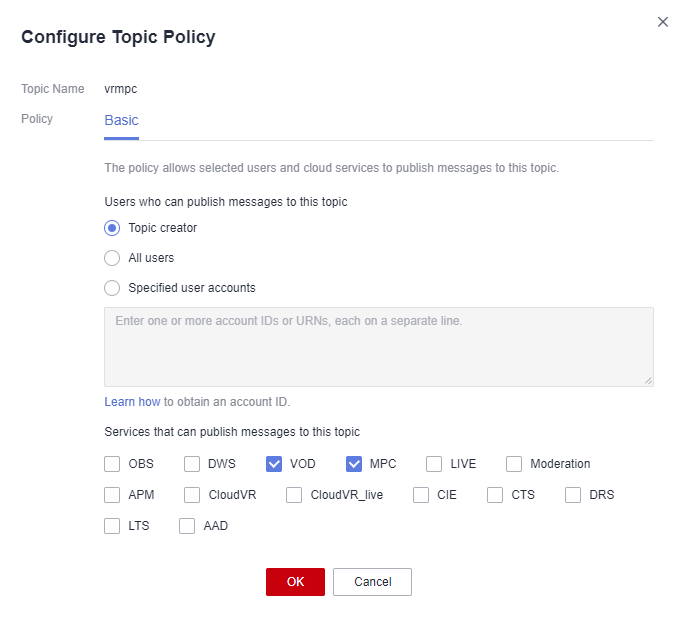
Task: Select Specified user accounts option
Action: tap(112, 288)
